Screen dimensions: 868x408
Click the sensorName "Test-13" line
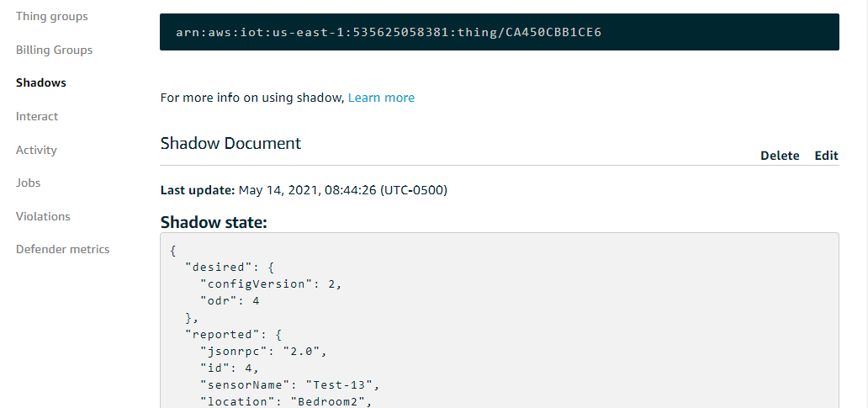[x=290, y=384]
